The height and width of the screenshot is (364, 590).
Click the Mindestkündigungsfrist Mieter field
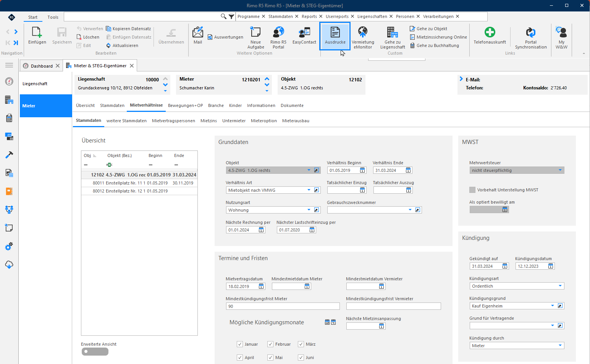[x=283, y=306]
